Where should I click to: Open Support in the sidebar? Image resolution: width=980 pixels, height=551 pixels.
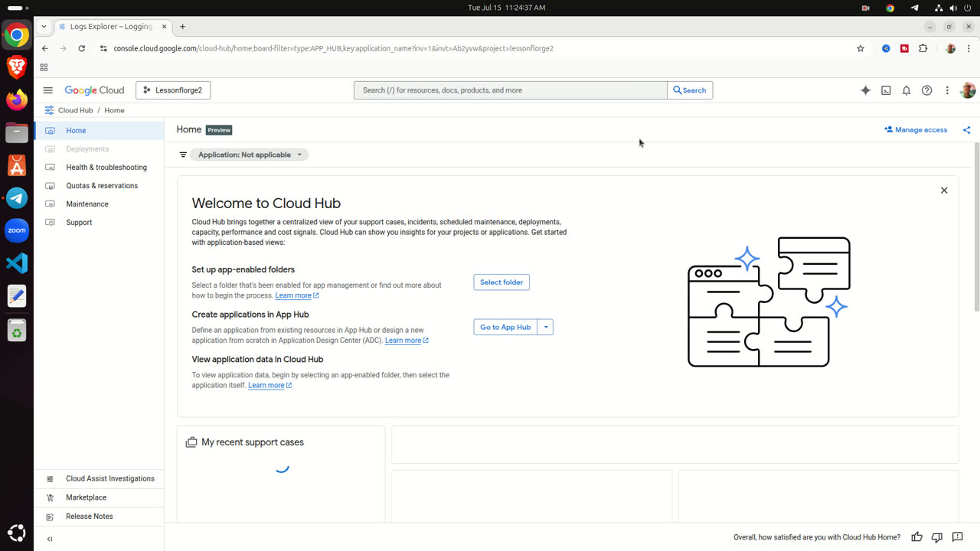[x=99, y=223]
